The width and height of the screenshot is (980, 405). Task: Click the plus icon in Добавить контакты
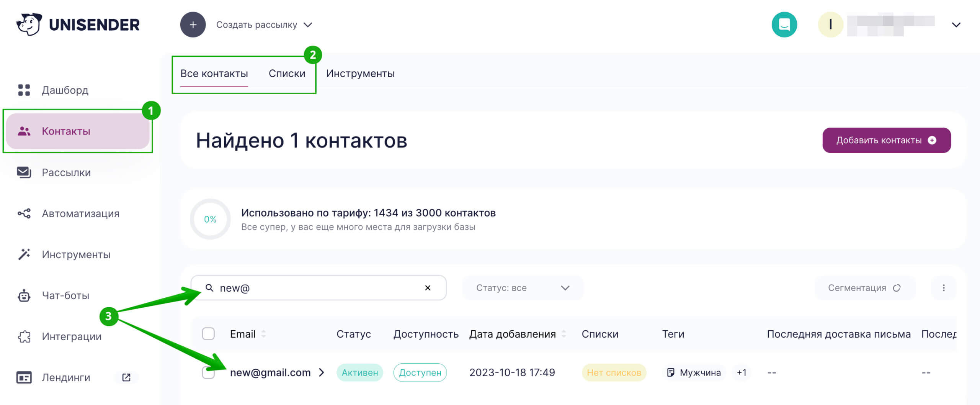932,140
